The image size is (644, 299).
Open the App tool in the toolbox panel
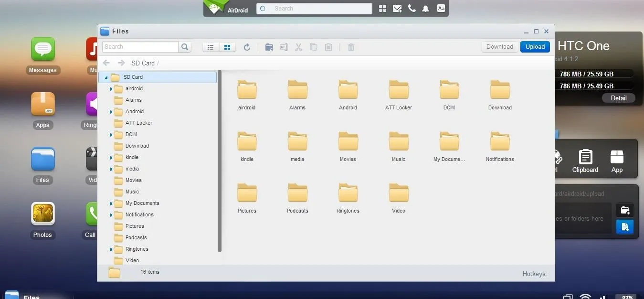click(x=617, y=161)
